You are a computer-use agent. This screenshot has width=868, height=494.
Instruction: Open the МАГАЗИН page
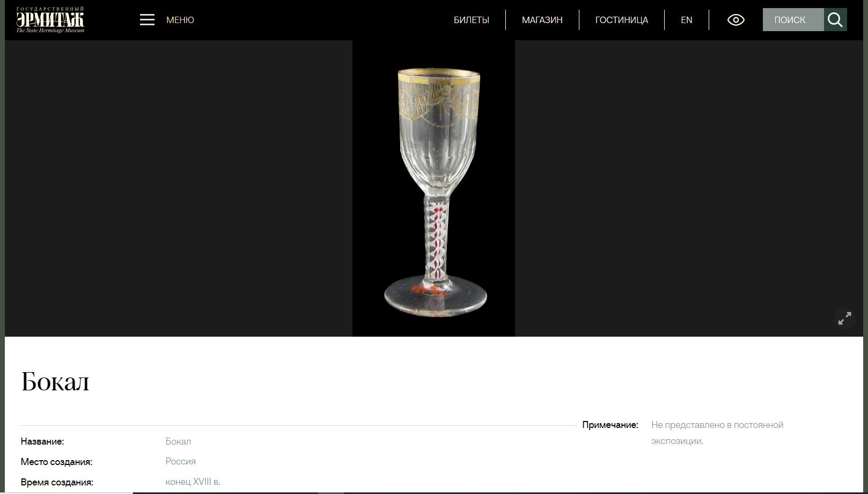[542, 20]
